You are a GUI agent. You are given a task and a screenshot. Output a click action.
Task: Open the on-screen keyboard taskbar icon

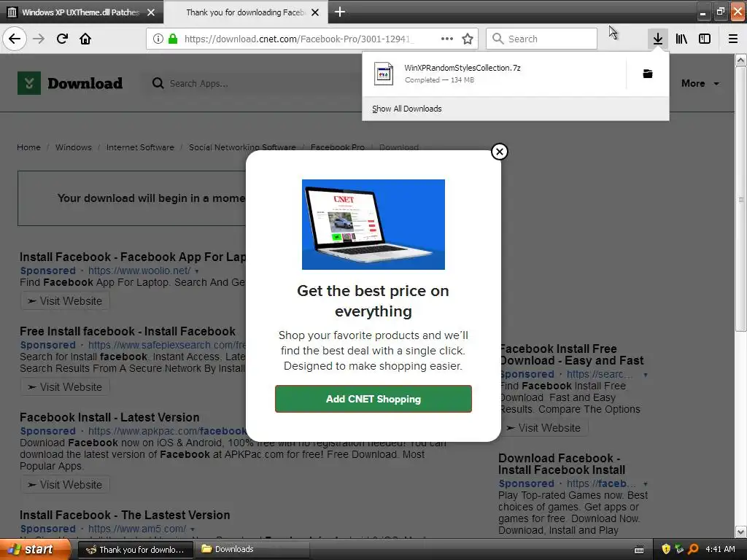click(639, 550)
